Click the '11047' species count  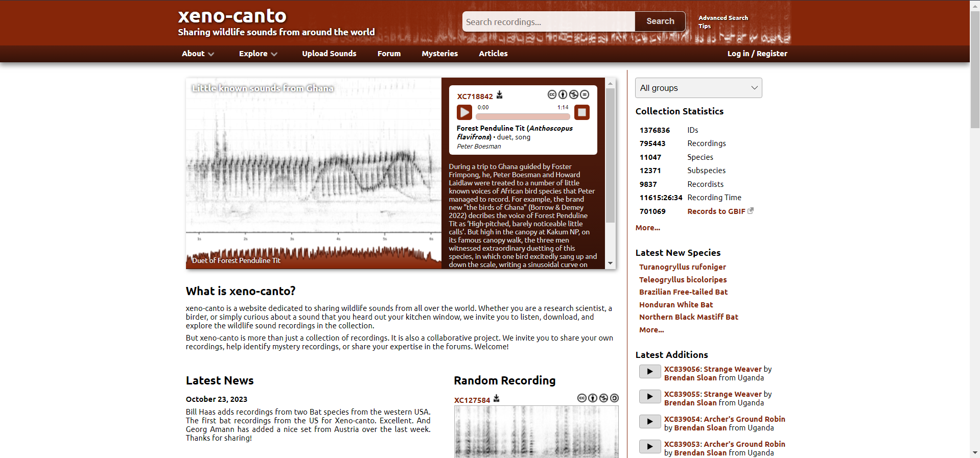650,157
